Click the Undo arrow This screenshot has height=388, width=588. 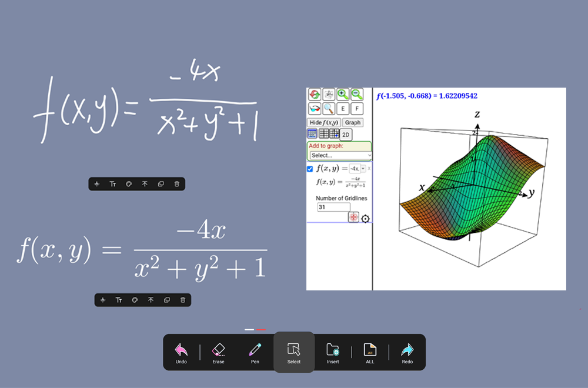(181, 352)
